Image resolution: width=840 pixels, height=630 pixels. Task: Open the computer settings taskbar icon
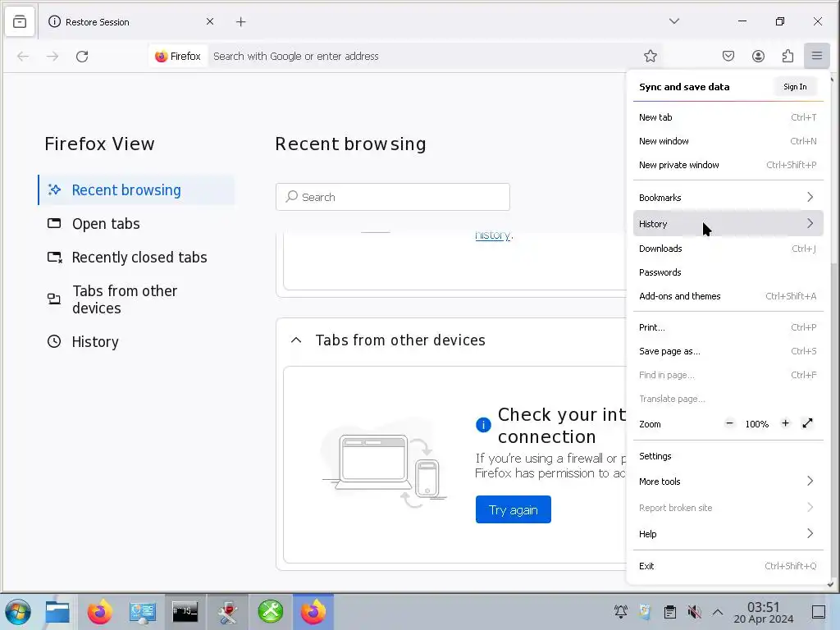[x=143, y=612]
